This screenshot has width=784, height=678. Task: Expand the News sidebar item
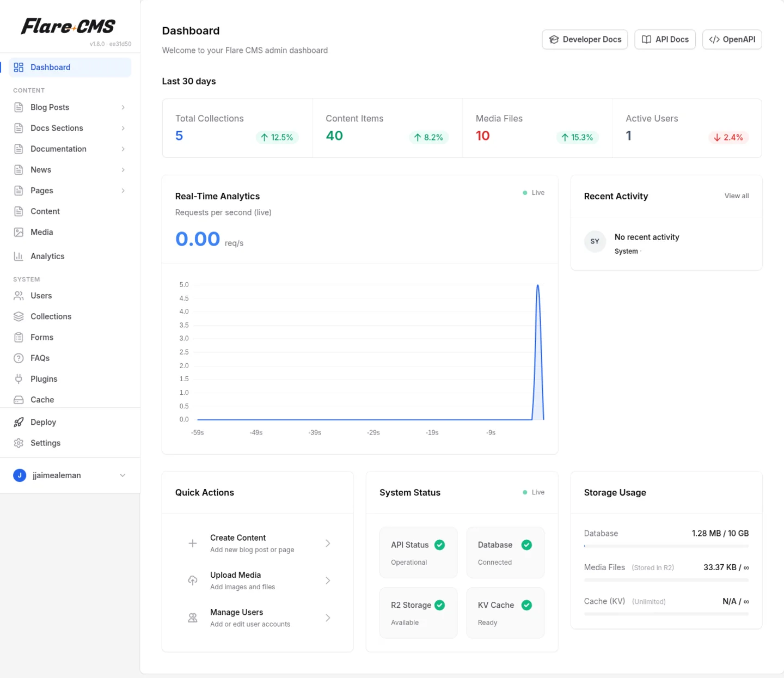coord(123,169)
